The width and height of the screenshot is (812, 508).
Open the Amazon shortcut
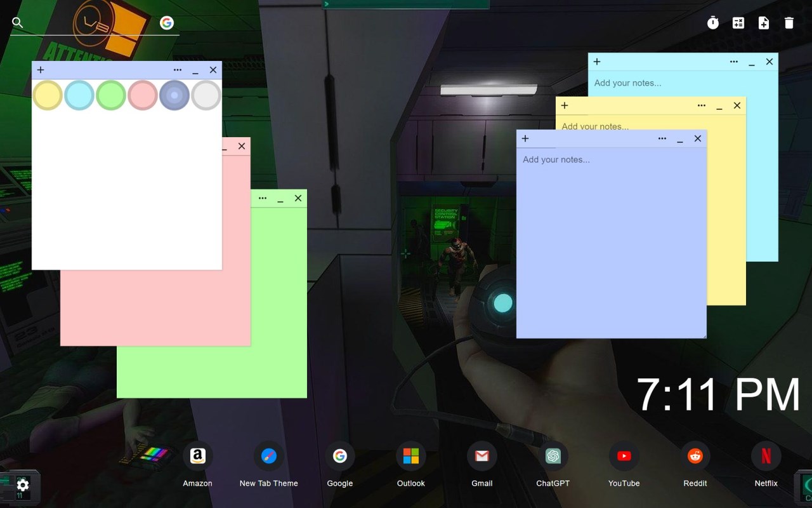(x=198, y=465)
